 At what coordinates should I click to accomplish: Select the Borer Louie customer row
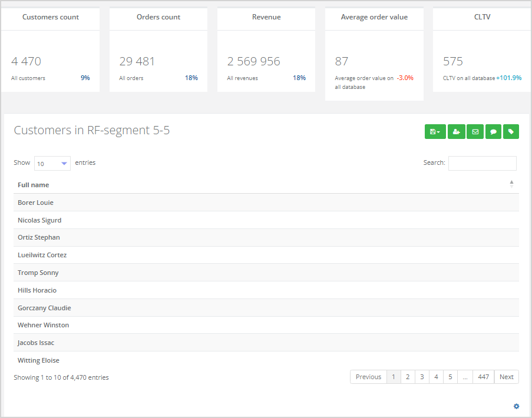36,203
